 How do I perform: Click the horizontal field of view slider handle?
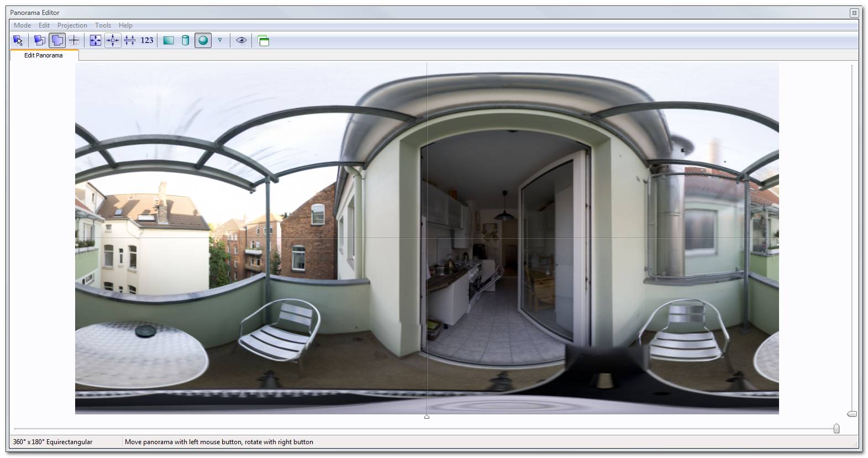(836, 429)
